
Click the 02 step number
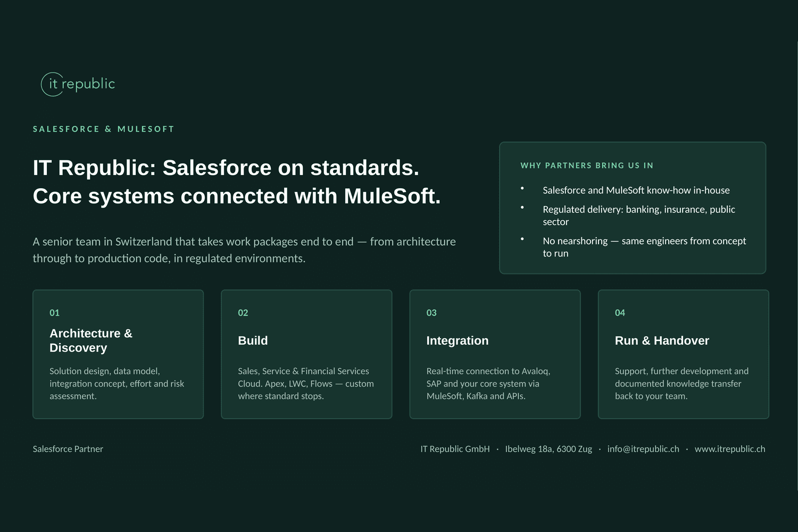click(243, 313)
